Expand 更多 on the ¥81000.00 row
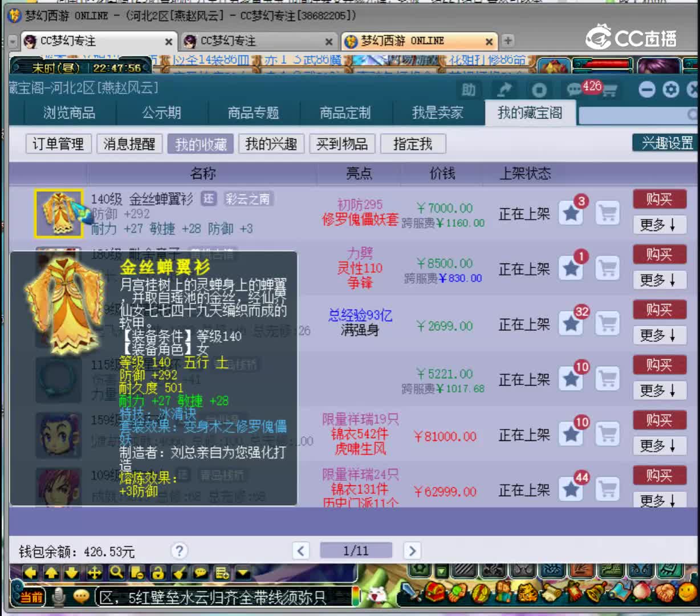Viewport: 700px width, 616px height. [x=659, y=445]
